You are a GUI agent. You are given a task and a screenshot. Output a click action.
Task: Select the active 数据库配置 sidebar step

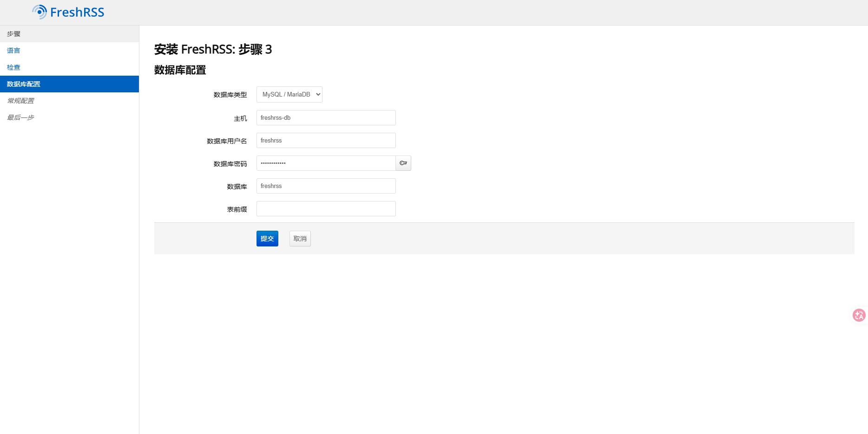pos(24,84)
